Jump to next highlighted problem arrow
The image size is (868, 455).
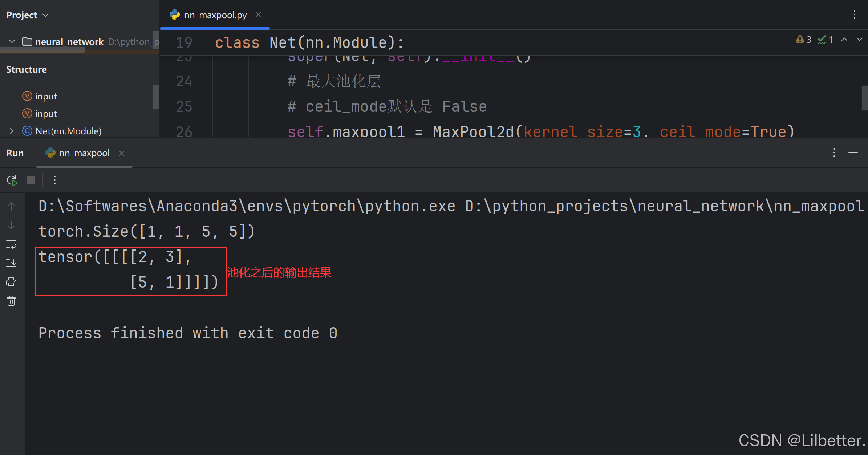(x=859, y=40)
